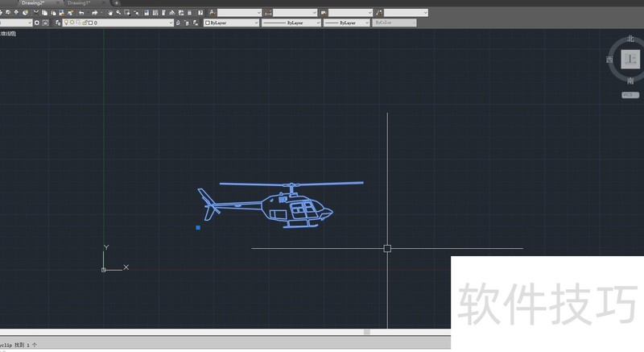
Task: Click the Copy toolbar icon
Action: [45, 13]
